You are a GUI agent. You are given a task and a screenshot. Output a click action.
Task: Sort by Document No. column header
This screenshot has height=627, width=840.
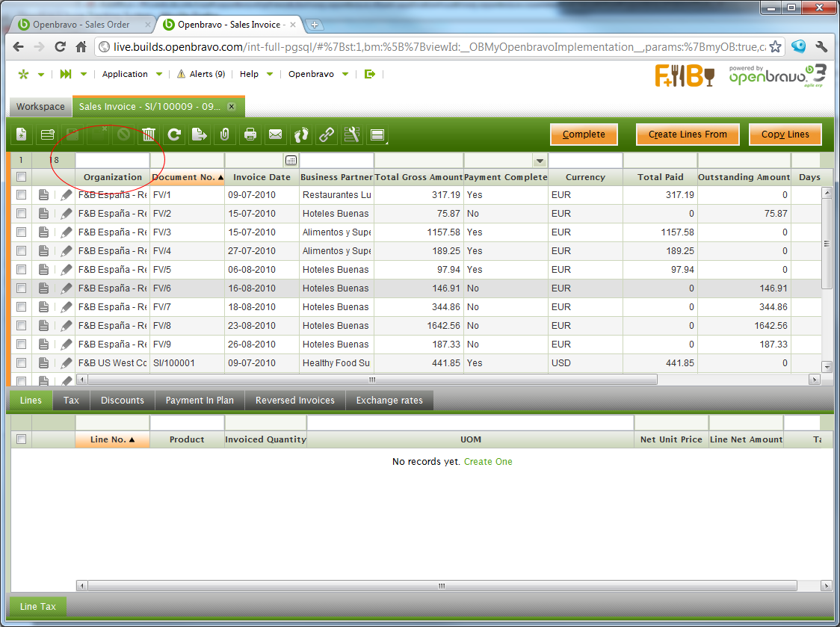pos(188,177)
